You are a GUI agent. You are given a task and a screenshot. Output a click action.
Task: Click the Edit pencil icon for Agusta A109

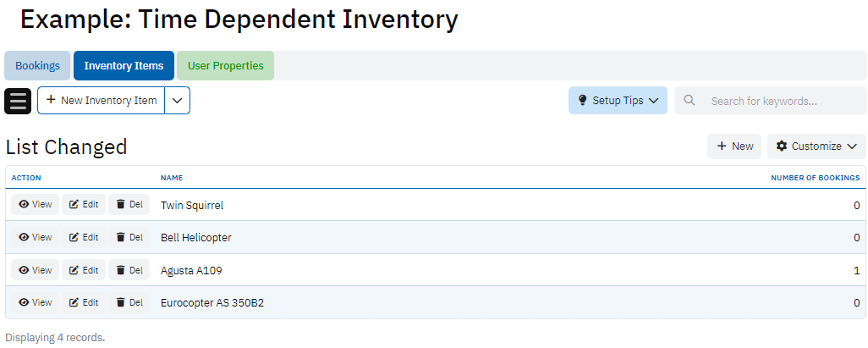point(74,270)
